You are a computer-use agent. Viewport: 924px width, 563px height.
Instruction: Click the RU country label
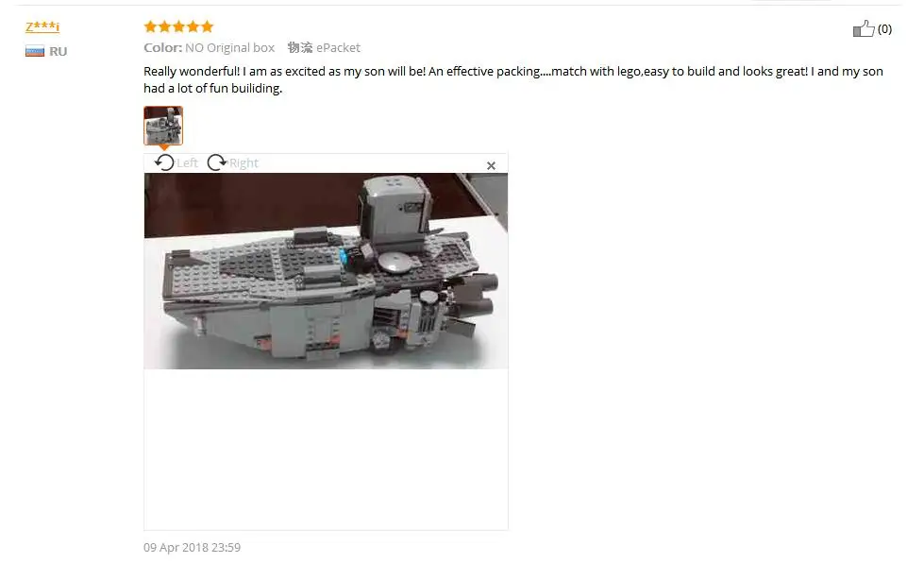(x=59, y=51)
